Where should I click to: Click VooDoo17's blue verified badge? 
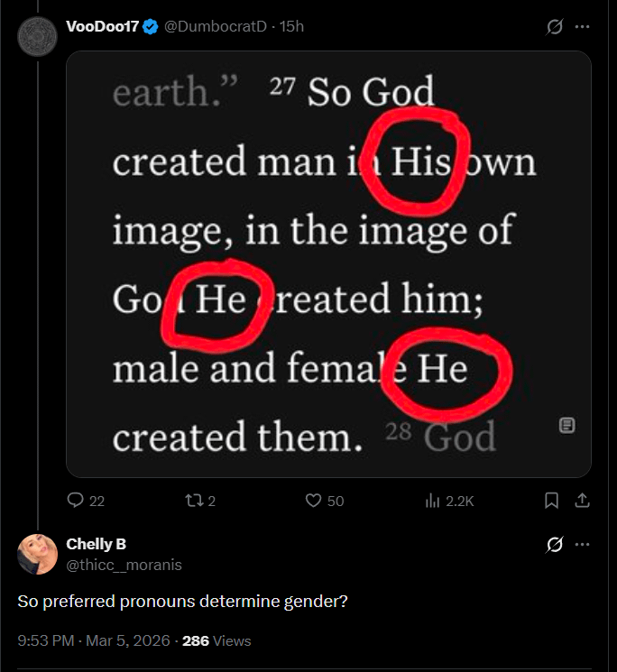point(151,26)
